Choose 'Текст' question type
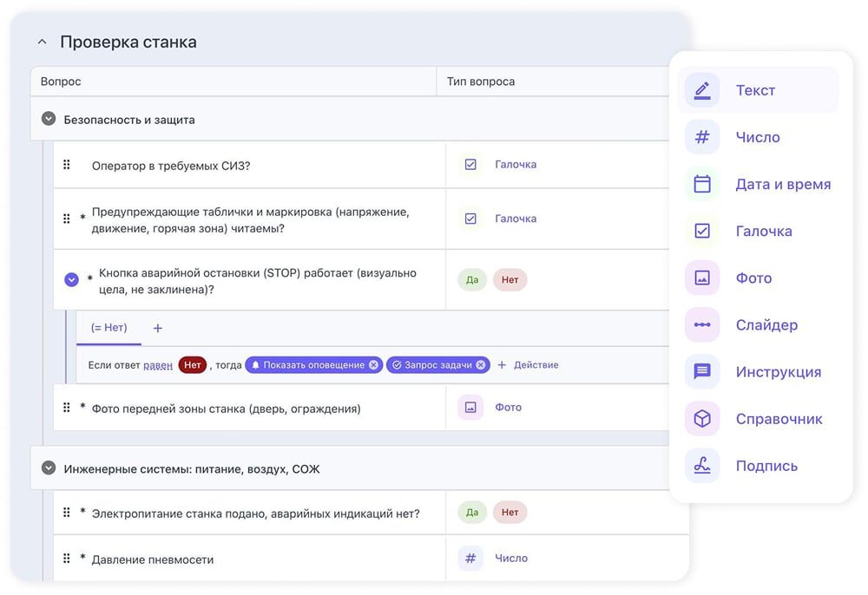The width and height of the screenshot is (868, 595). click(758, 90)
